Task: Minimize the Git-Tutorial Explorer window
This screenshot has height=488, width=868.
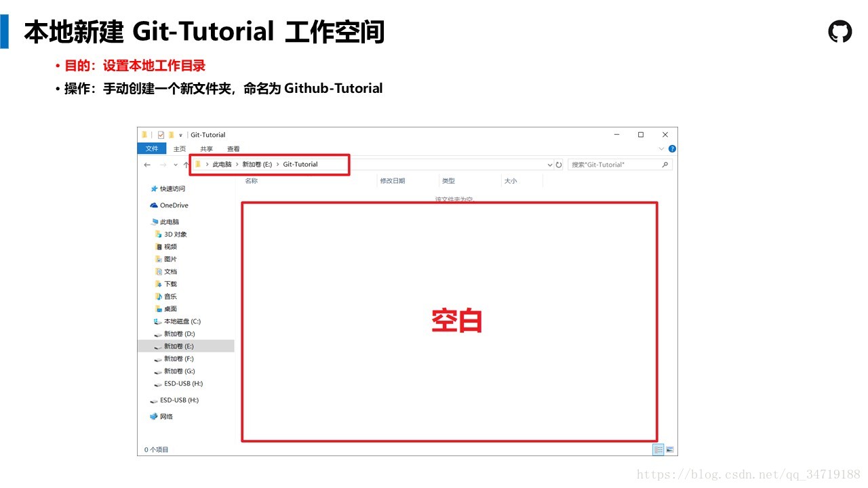Action: pos(616,135)
